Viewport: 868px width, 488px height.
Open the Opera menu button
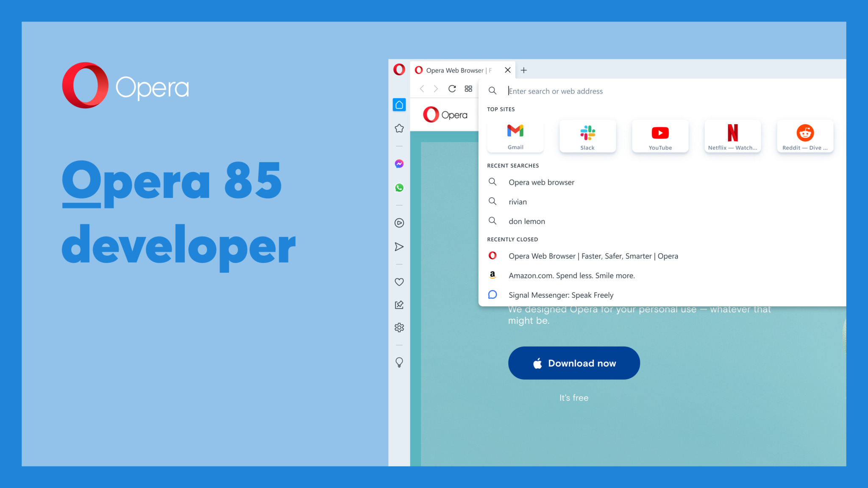[x=399, y=69]
